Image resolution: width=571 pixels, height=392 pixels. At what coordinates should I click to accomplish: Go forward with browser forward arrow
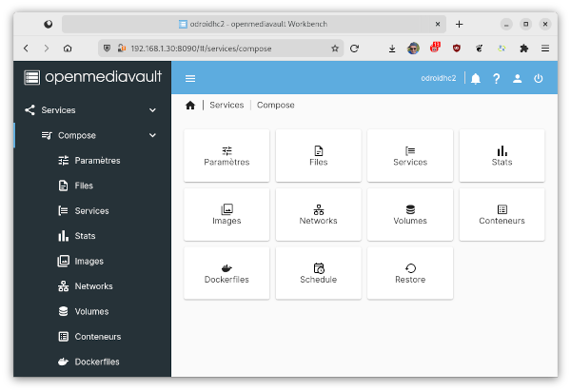(47, 48)
